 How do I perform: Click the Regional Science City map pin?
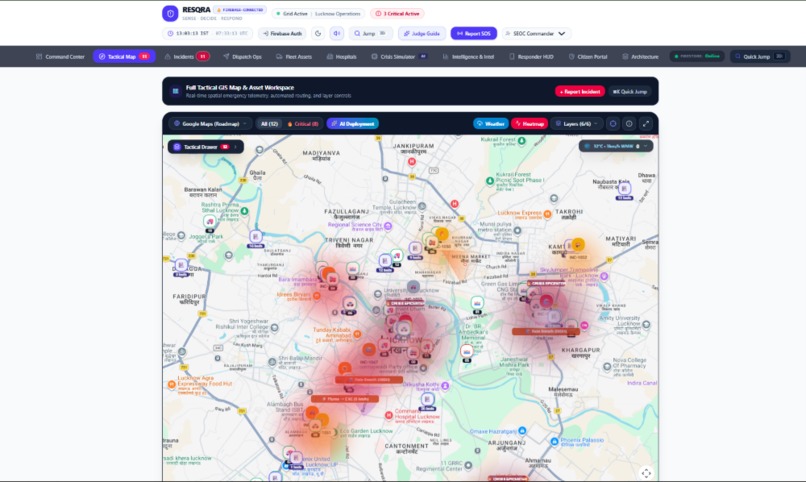tap(388, 226)
